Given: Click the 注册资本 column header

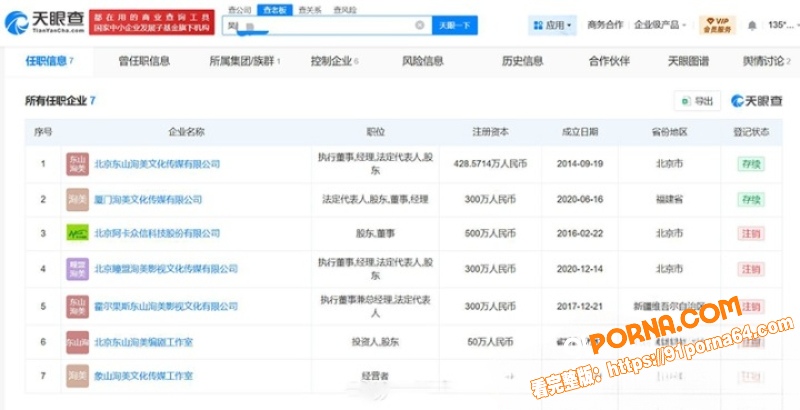Looking at the screenshot, I should [x=490, y=132].
